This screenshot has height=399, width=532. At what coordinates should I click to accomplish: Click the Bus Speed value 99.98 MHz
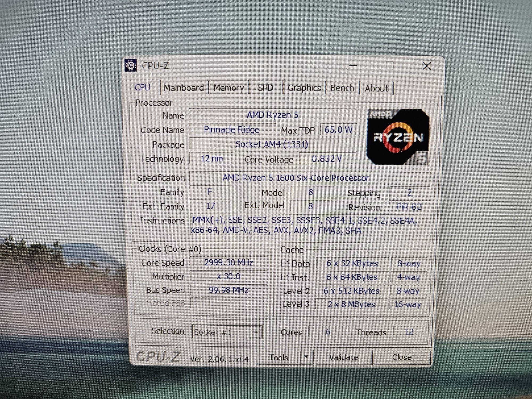228,290
